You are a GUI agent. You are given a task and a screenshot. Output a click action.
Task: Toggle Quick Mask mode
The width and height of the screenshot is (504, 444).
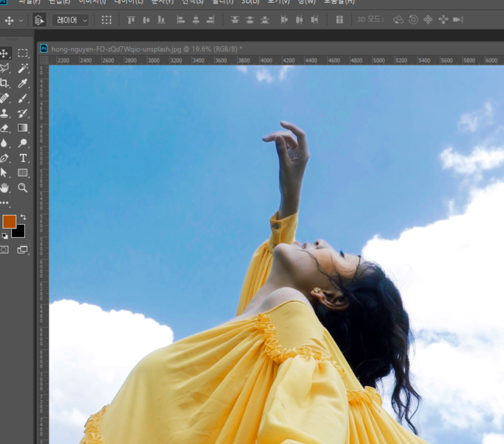[x=5, y=250]
